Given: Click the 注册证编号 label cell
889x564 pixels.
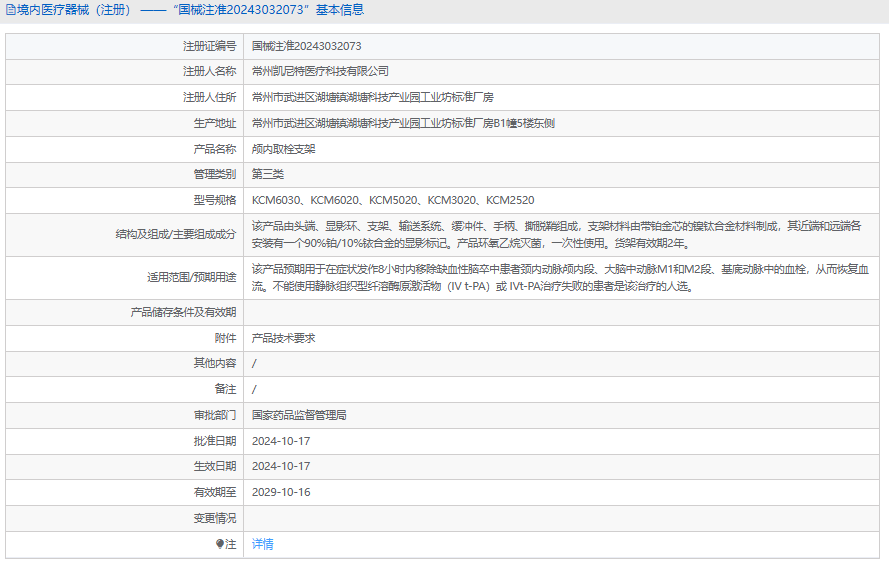Looking at the screenshot, I should [125, 46].
